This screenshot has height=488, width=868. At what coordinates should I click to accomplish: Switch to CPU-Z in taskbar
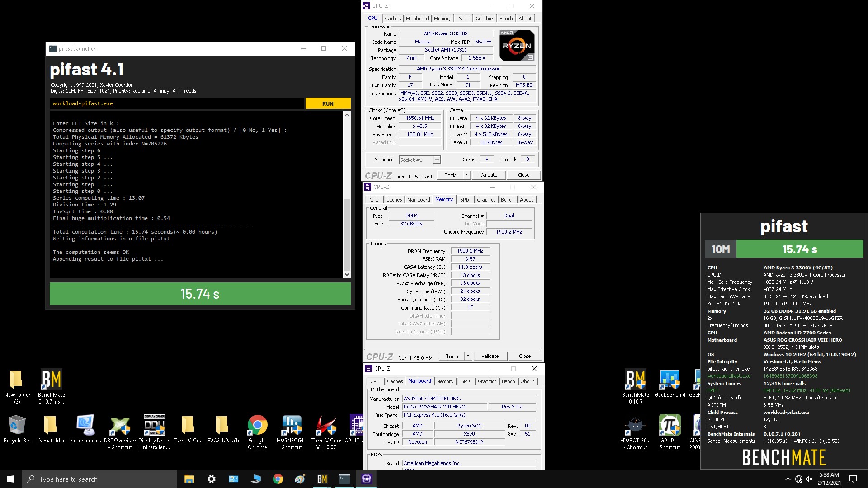point(367,479)
